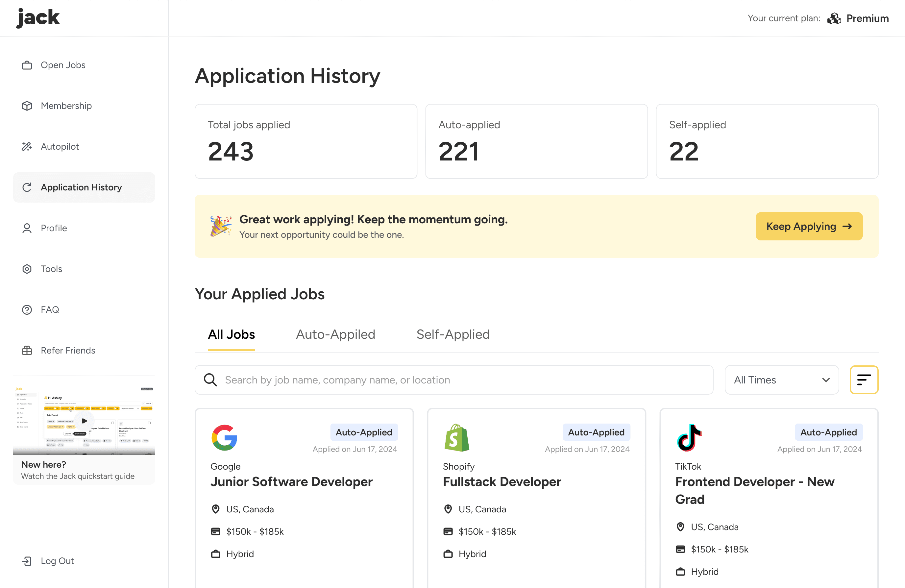Screen dimensions: 905x588
Task: Click the Keep Applying button
Action: click(x=809, y=226)
